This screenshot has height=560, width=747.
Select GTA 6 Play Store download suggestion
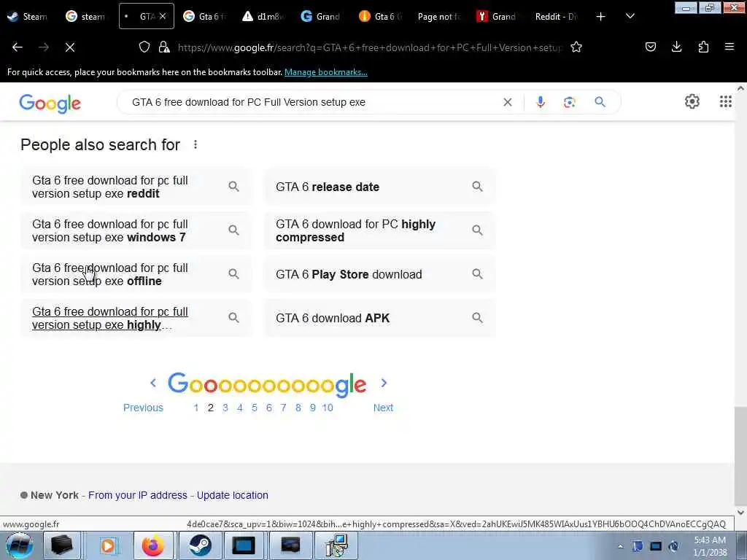coord(379,274)
